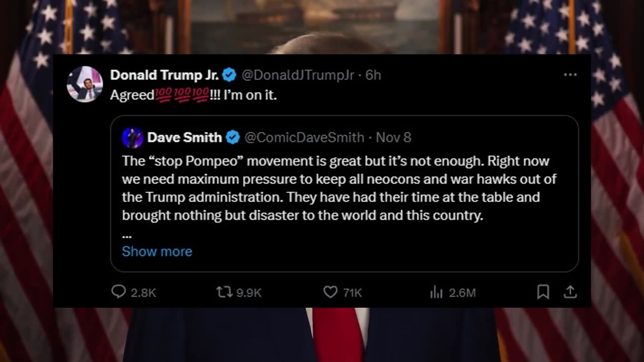Screen dimensions: 644x362
Task: Click the Donald Trump Jr. display name
Action: (x=165, y=75)
